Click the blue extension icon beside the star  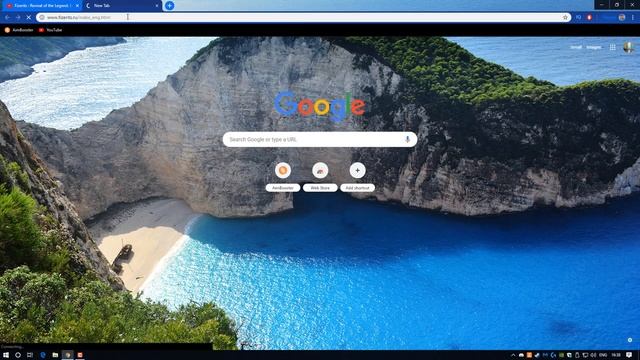(578, 18)
